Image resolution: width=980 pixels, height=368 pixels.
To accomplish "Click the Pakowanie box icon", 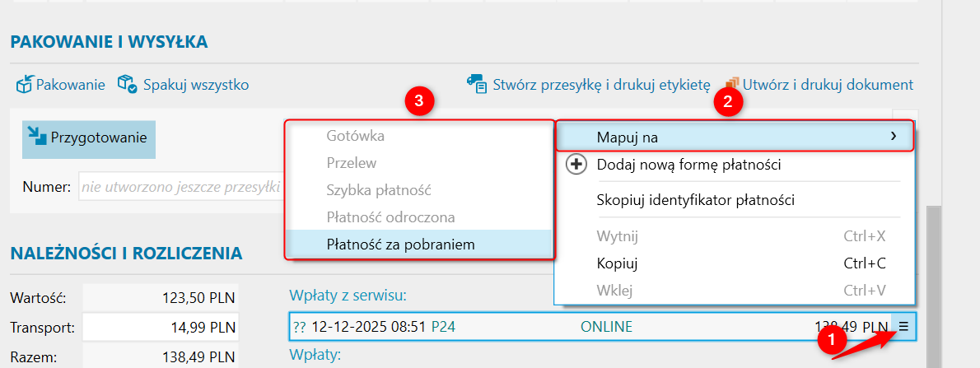I will pyautogui.click(x=24, y=84).
